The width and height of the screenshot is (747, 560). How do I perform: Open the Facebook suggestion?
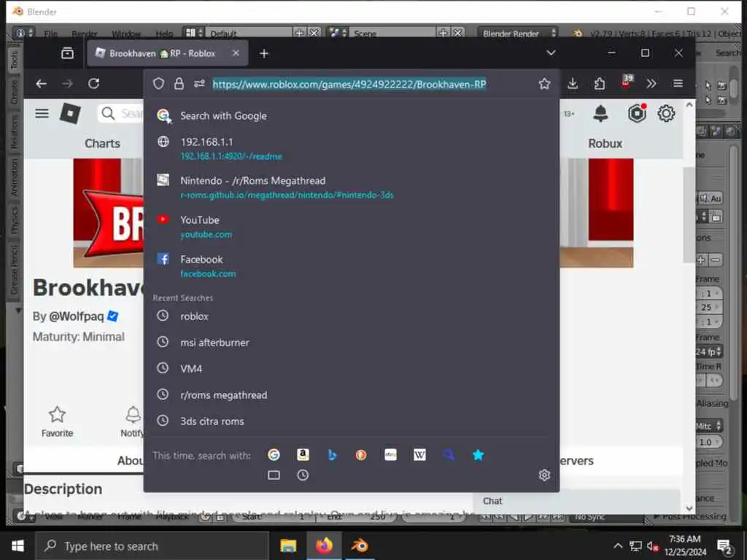tap(351, 265)
